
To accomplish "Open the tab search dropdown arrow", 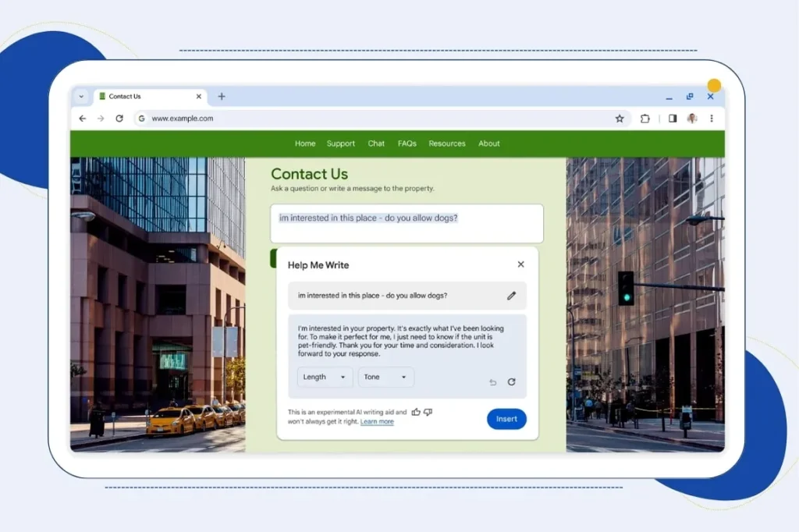I will pyautogui.click(x=81, y=96).
